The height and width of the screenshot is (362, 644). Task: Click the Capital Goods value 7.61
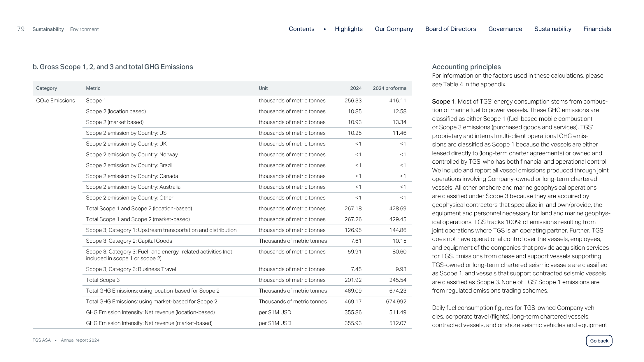[356, 241]
